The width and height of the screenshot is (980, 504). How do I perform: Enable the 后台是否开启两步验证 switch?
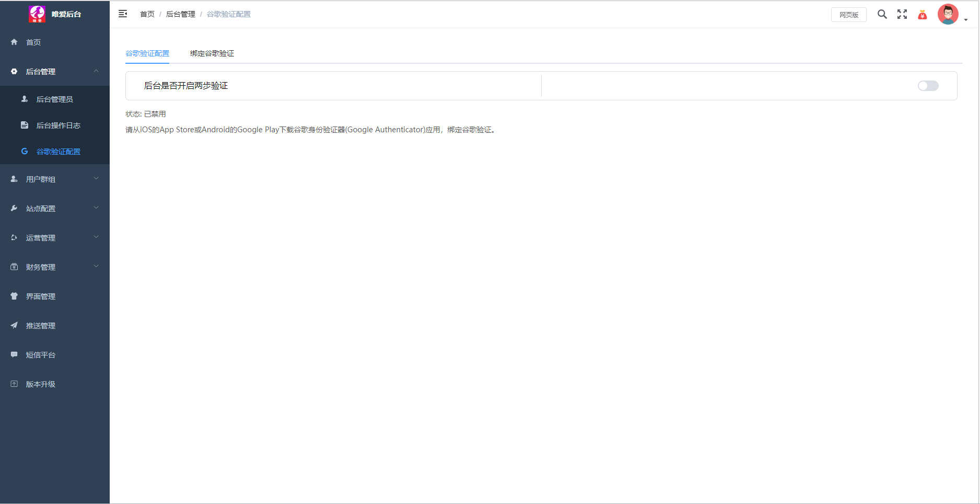pos(928,86)
